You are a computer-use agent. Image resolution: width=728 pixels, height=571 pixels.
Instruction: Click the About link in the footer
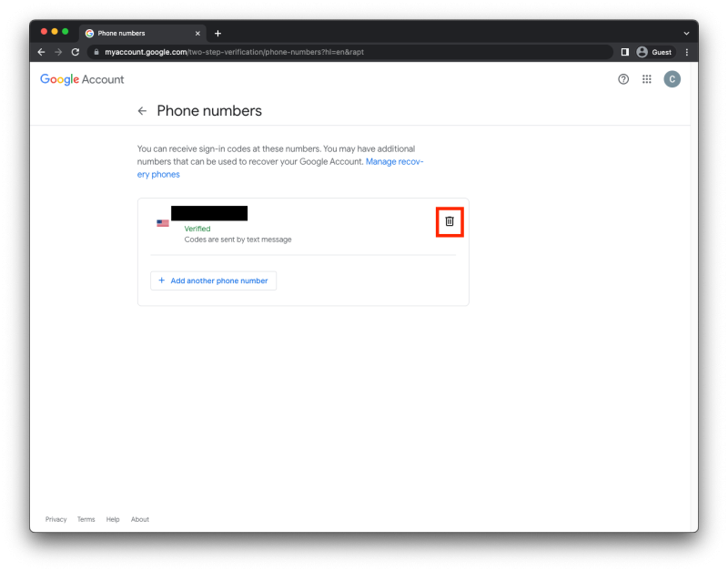click(x=139, y=519)
